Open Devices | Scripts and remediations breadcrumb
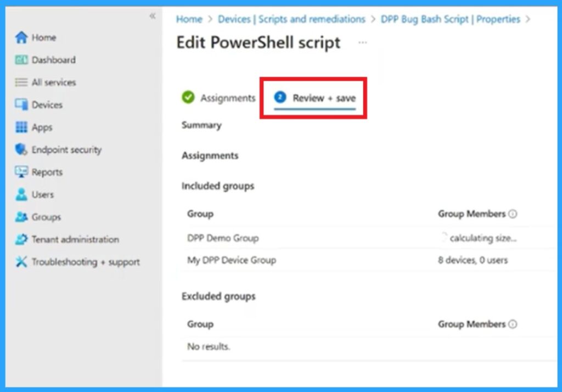This screenshot has width=562, height=392. pyautogui.click(x=292, y=19)
